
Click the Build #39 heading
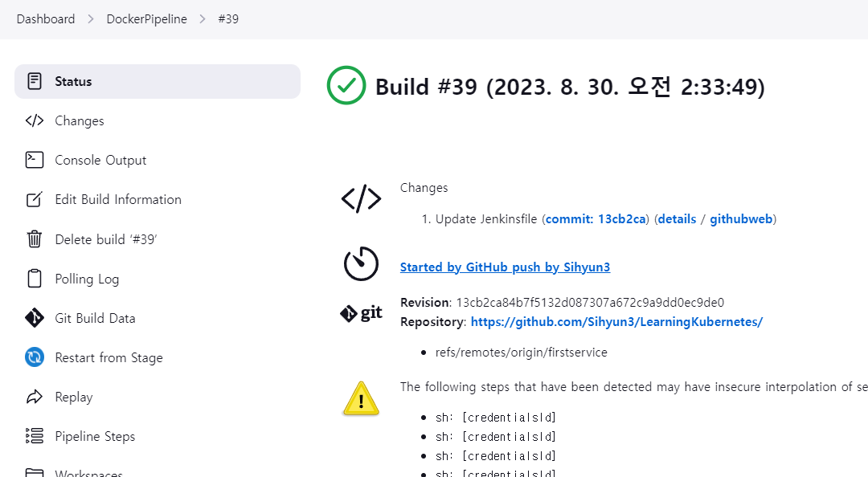click(570, 86)
